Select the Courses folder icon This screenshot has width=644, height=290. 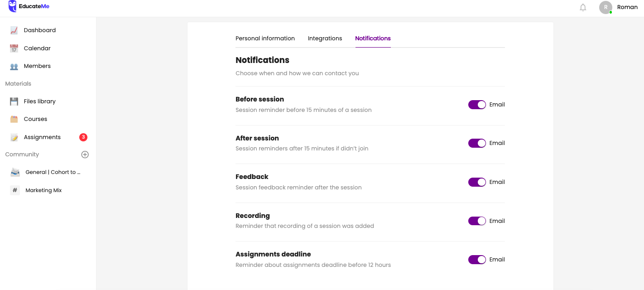[x=15, y=119]
